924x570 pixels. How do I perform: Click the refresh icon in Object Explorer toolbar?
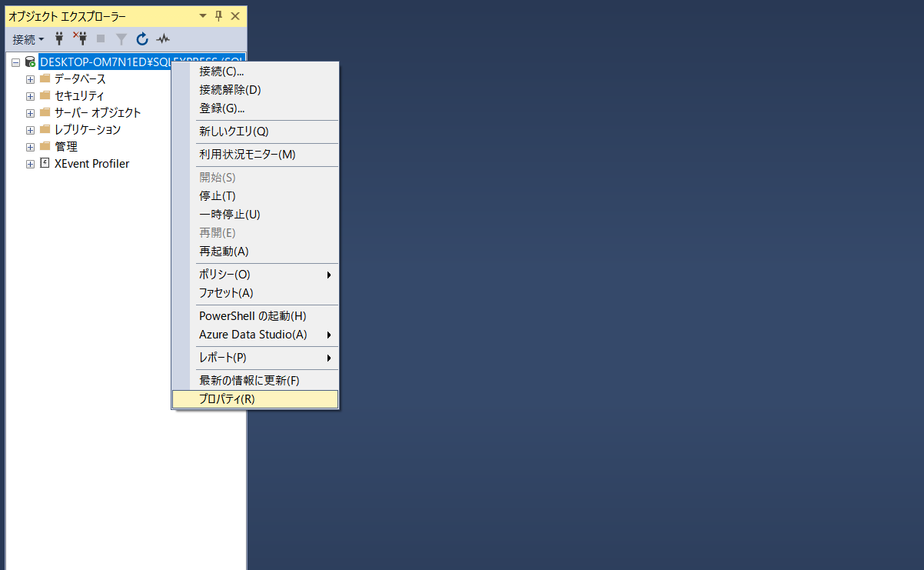pos(142,38)
